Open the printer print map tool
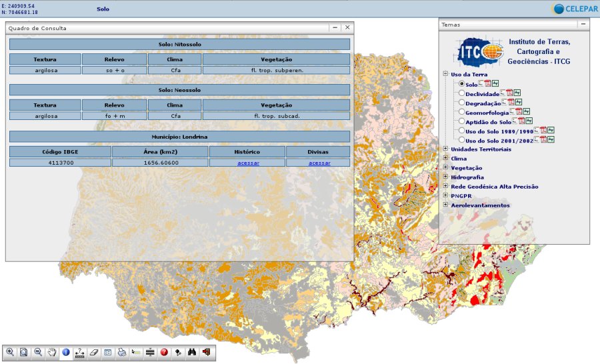This screenshot has width=600, height=364. tap(122, 352)
